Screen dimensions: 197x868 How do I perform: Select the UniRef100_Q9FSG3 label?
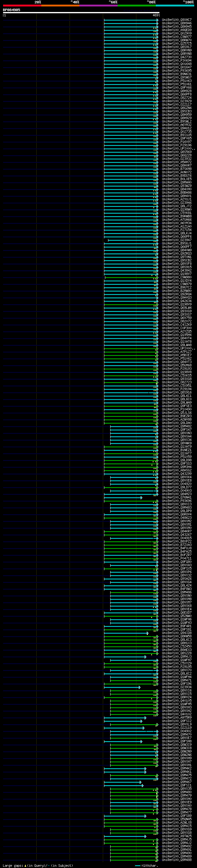177,463
